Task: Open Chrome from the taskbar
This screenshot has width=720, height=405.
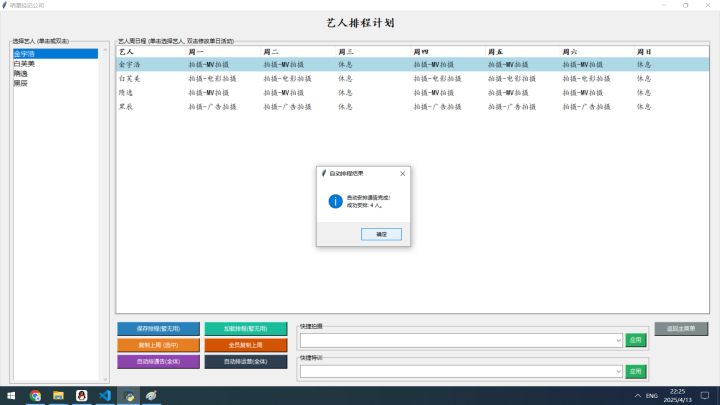Action: pos(35,395)
